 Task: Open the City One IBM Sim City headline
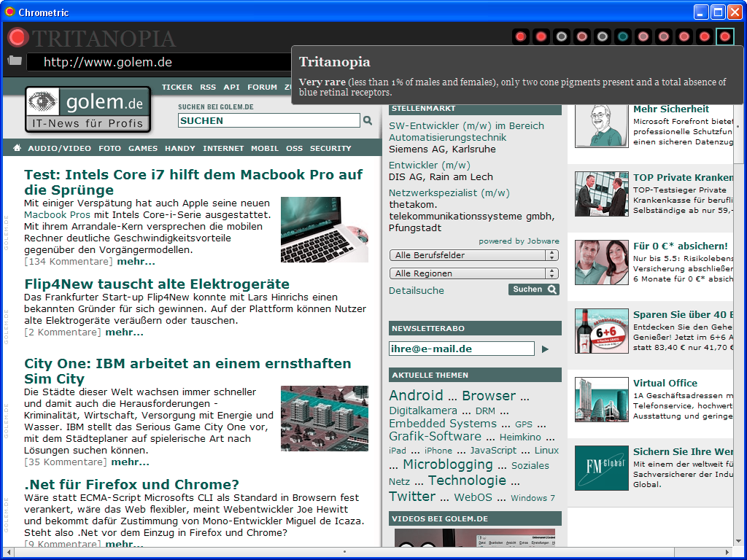187,371
